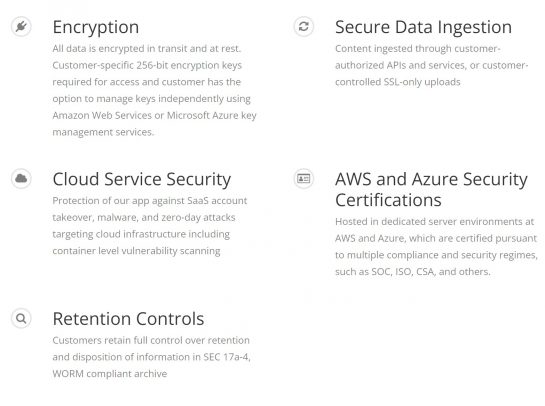Click the plug icon beside Encryption
Screen dimensions: 545x406
pyautogui.click(x=21, y=26)
